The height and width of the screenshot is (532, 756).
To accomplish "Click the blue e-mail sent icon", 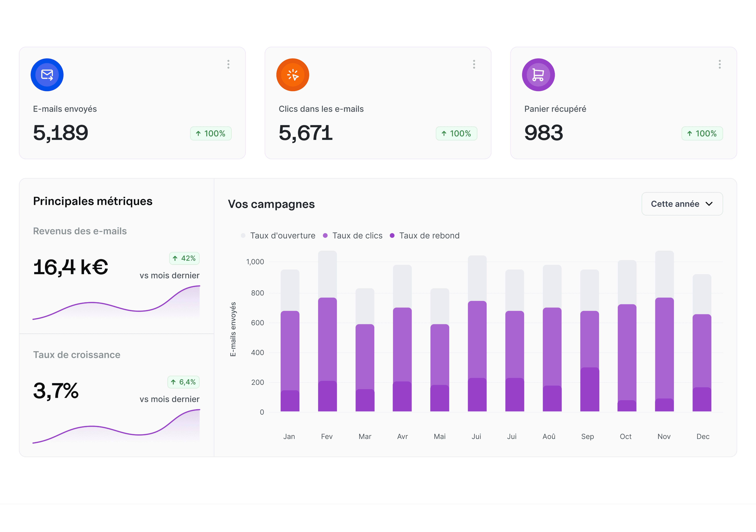I will pos(47,75).
